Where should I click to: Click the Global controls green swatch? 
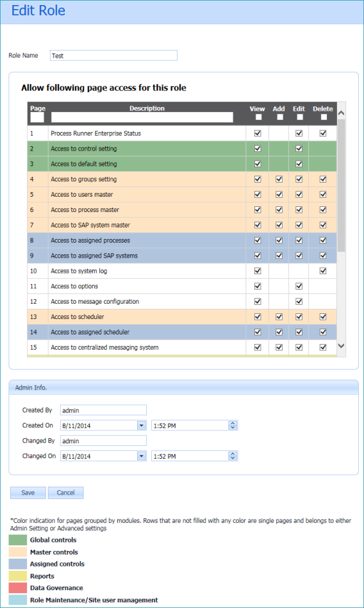click(x=18, y=540)
